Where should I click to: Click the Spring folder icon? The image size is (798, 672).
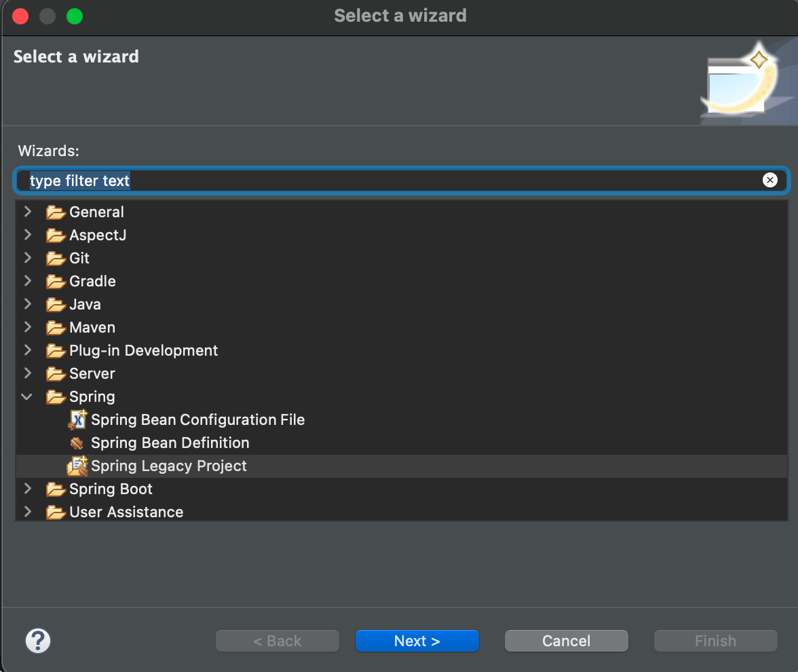tap(56, 396)
